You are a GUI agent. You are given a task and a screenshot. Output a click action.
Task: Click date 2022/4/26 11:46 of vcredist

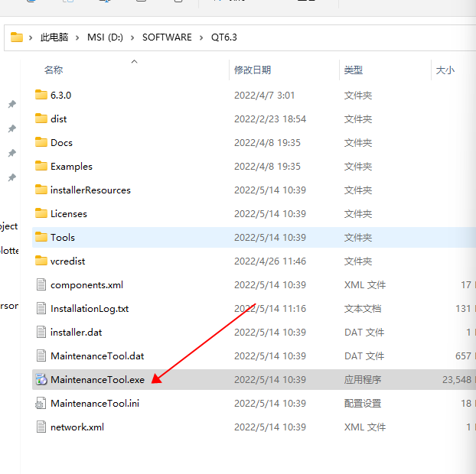270,261
